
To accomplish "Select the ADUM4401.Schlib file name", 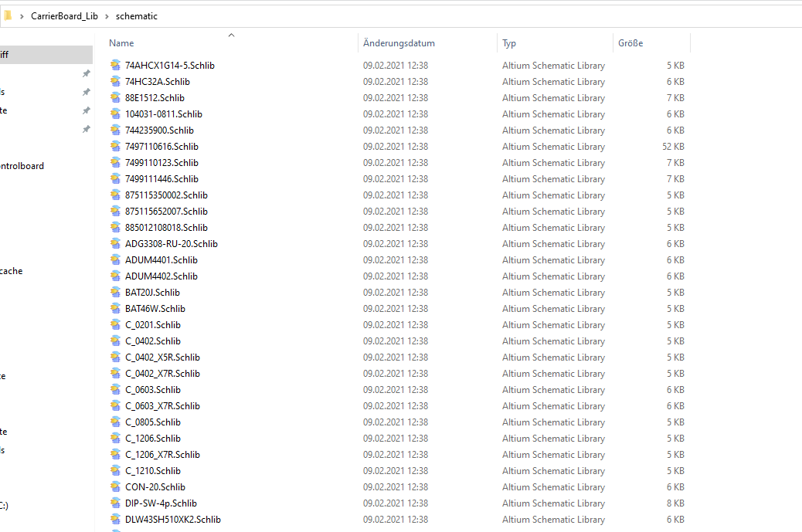I will pos(161,260).
